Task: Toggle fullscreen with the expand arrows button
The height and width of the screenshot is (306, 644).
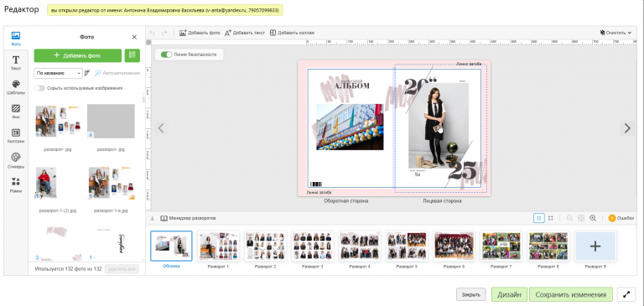Action: [x=626, y=294]
